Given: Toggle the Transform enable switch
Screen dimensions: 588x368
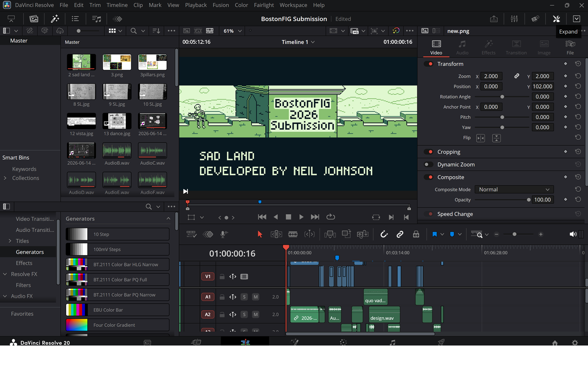Looking at the screenshot, I should tap(429, 64).
